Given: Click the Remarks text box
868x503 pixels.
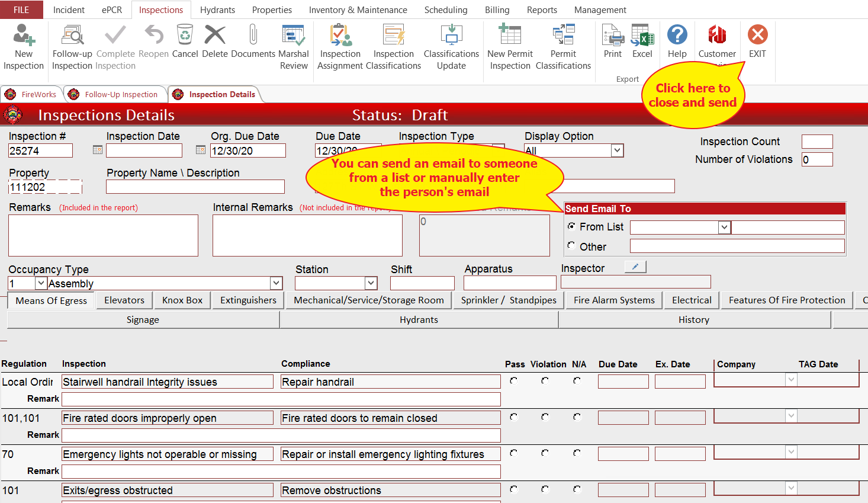Looking at the screenshot, I should tap(103, 235).
